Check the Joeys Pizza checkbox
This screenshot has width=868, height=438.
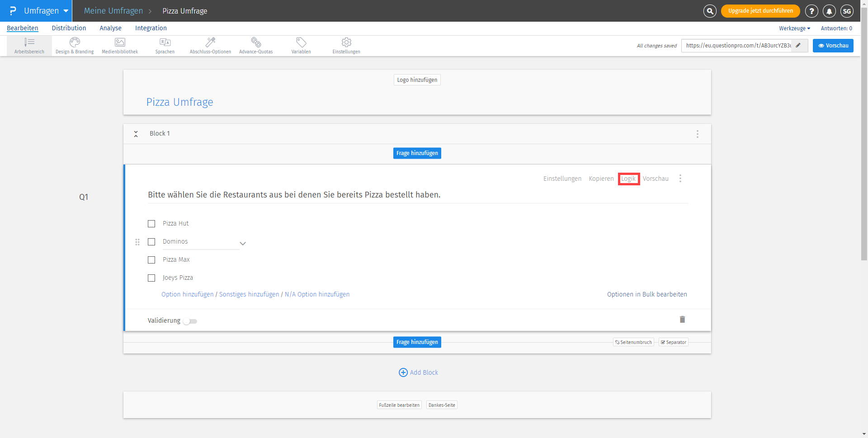(151, 278)
